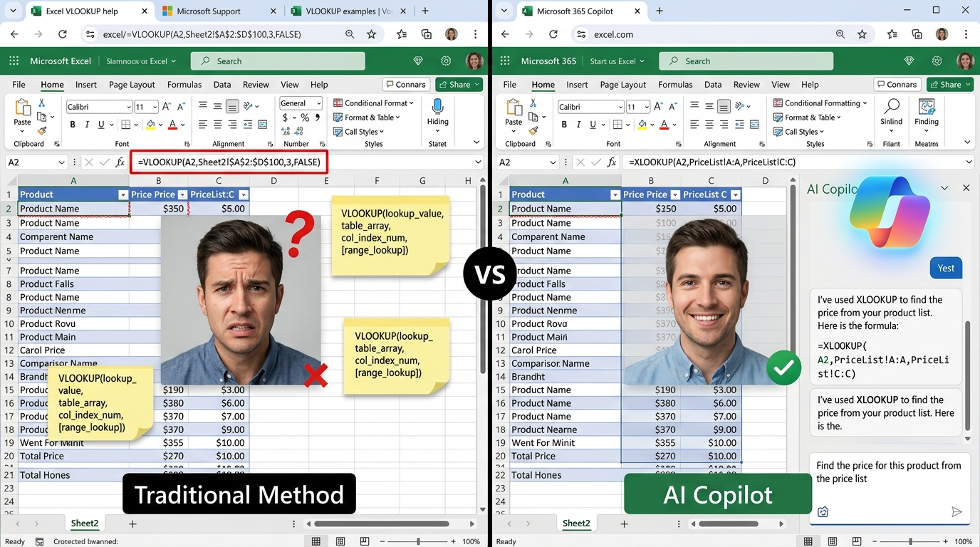
Task: Click Connars button in right Excel window
Action: (897, 85)
